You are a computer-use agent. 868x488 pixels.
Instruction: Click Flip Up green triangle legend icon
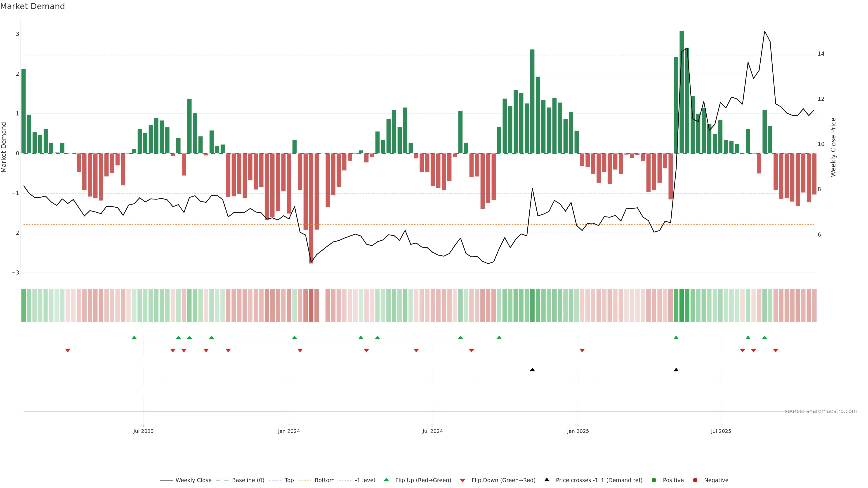(387, 480)
